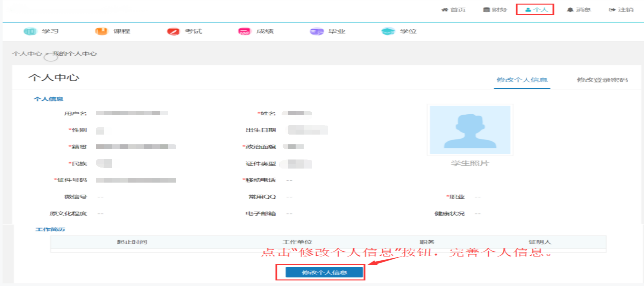This screenshot has height=286, width=644.
Task: Click the 证明人 column header
Action: 540,242
